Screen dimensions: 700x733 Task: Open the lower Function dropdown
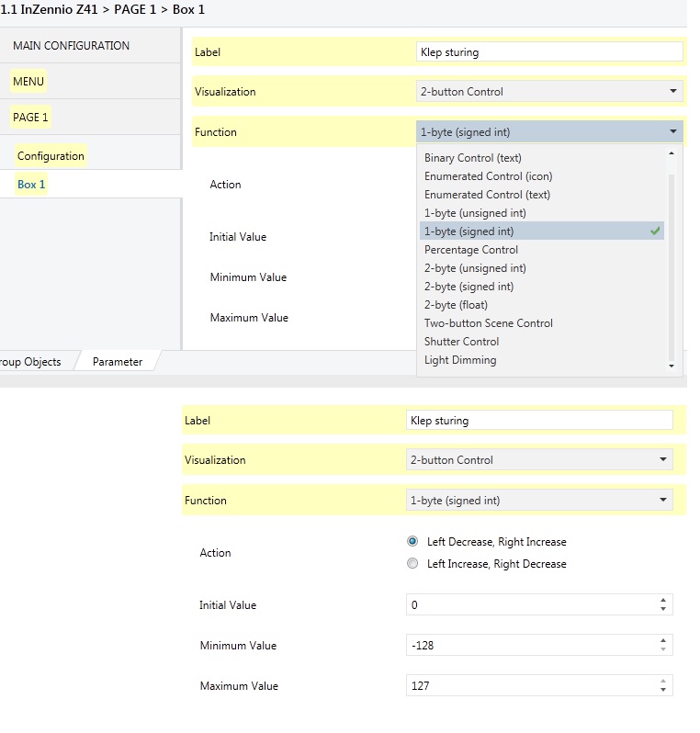click(539, 501)
